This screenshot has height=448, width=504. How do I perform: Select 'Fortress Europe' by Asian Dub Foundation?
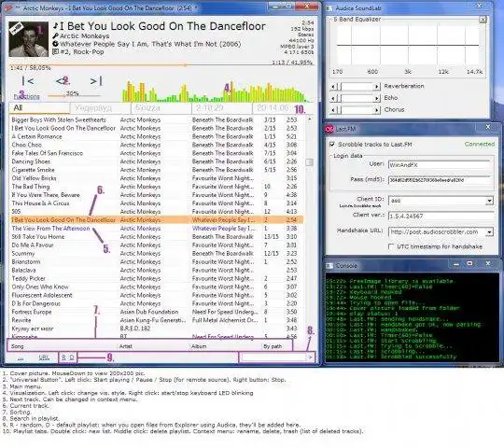click(157, 312)
